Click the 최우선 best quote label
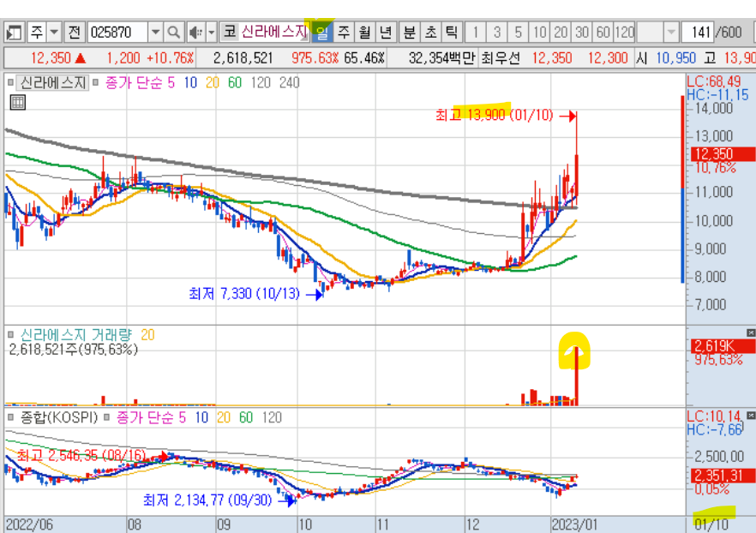Viewport: 756px width, 533px height. coord(501,59)
